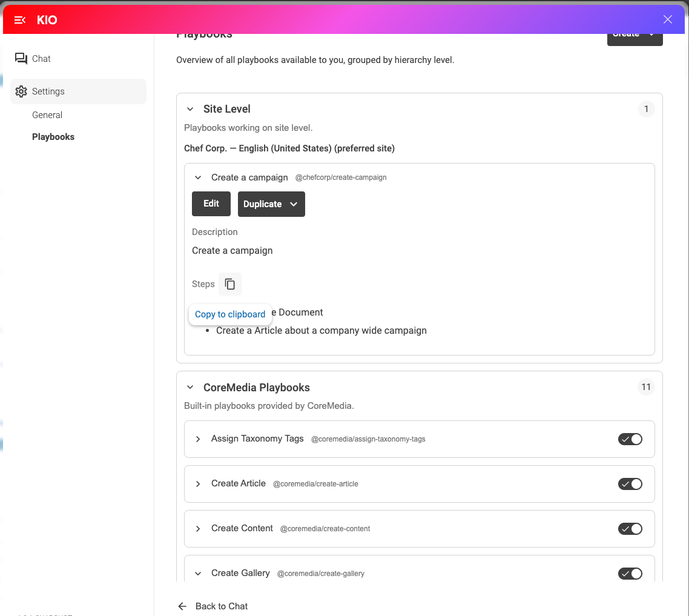
Task: Turn off the Create Content toggle
Action: [x=630, y=529]
